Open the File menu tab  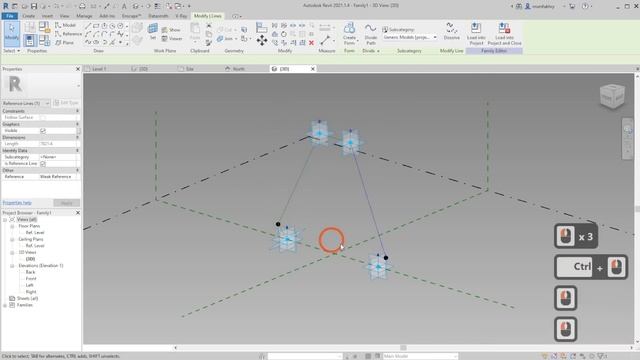[x=10, y=16]
